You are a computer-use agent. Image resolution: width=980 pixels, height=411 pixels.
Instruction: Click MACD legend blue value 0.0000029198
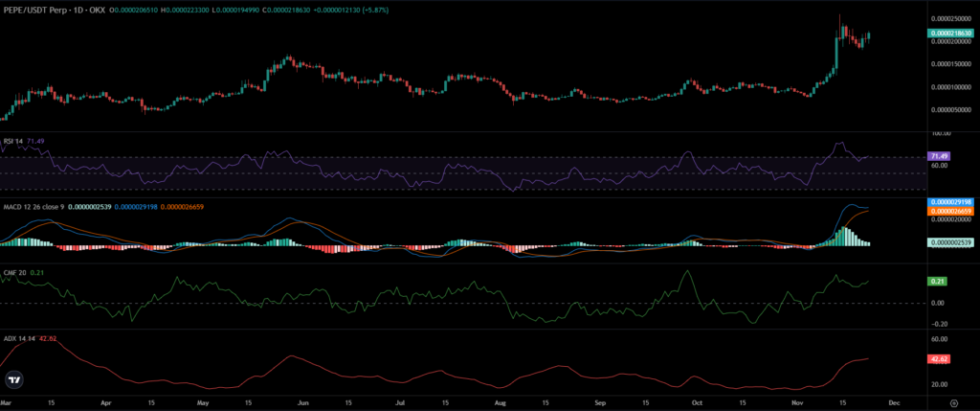(136, 206)
